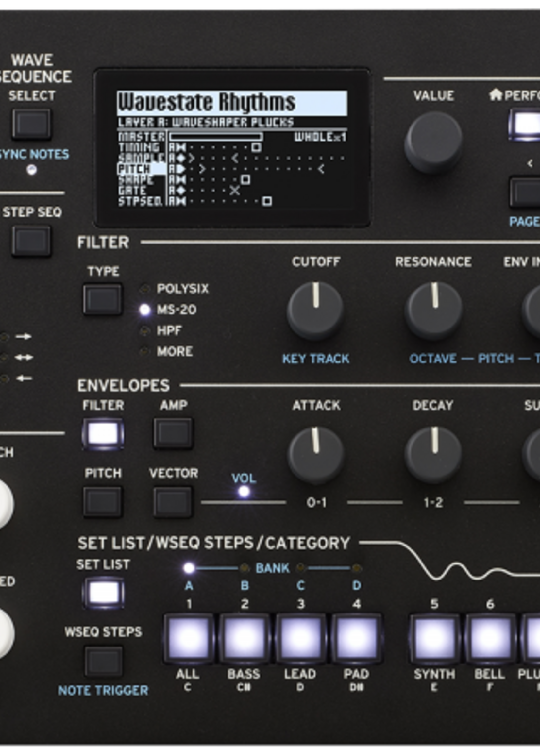The width and height of the screenshot is (540, 756).
Task: Push button 5 labeled SYNTH
Action: point(434,639)
